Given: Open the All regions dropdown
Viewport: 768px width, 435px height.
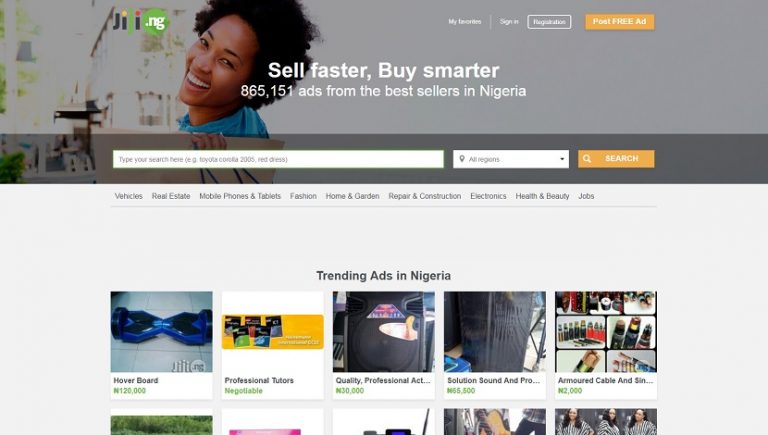Looking at the screenshot, I should point(511,159).
